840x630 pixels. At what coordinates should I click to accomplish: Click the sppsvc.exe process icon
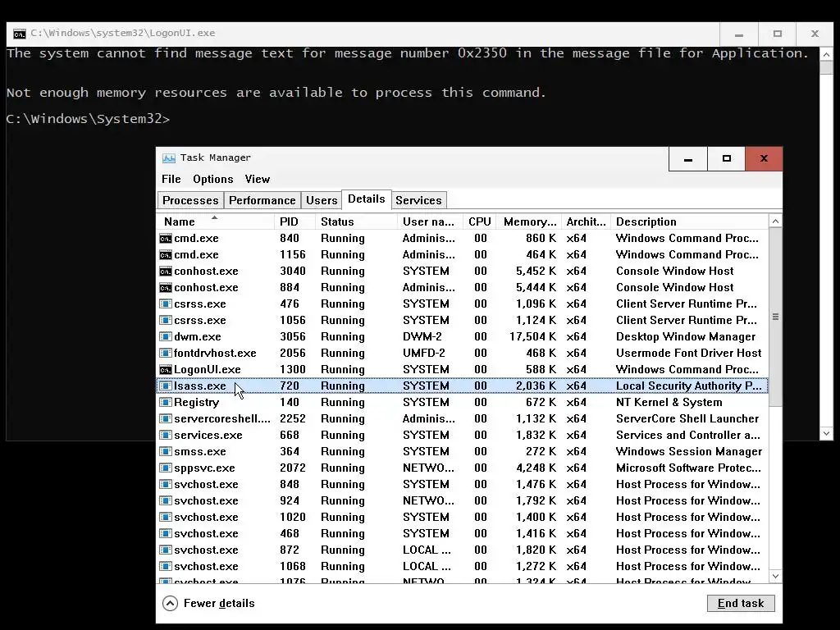(x=166, y=468)
